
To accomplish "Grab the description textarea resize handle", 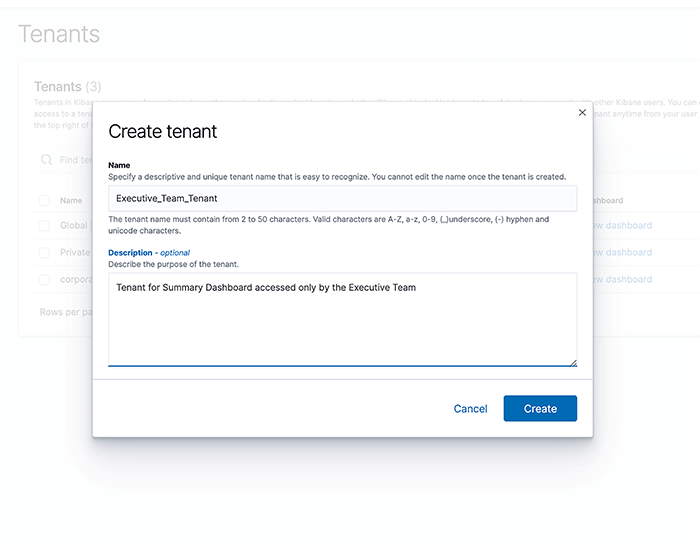I will coord(573,363).
